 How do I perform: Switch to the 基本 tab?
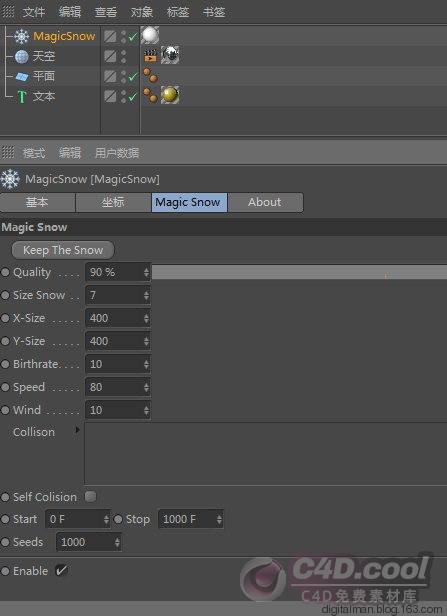(37, 202)
